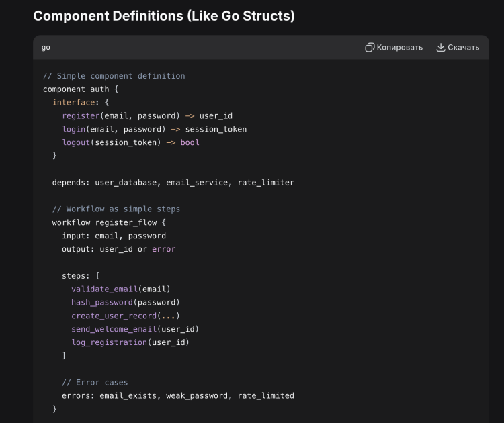Click the 'component auth {' line
The width and height of the screenshot is (504, 423).
[81, 89]
